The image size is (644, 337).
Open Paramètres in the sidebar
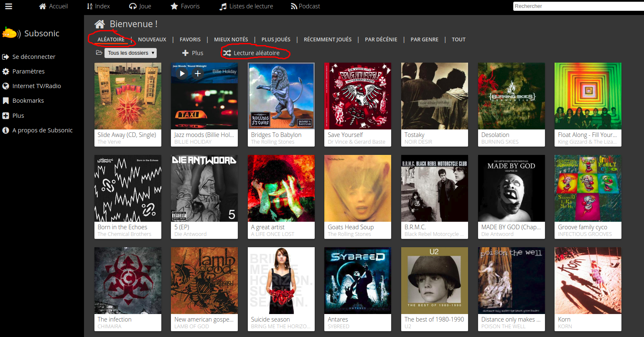pyautogui.click(x=28, y=71)
